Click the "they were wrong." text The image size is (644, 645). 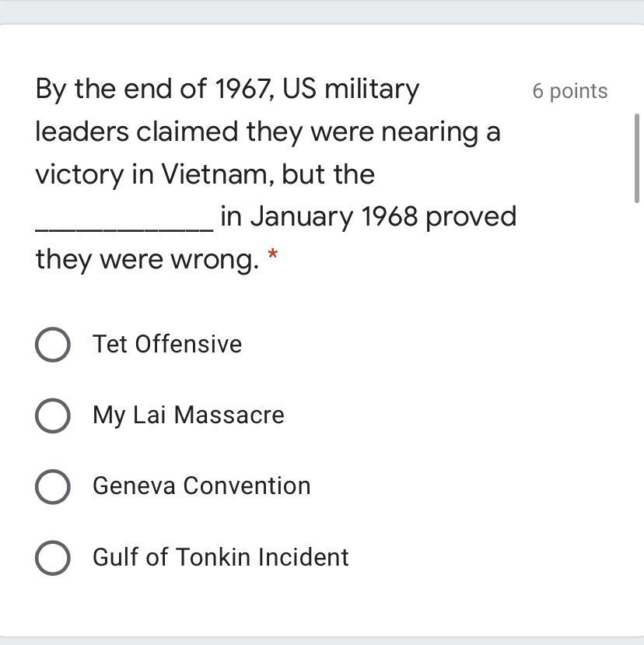(x=147, y=259)
